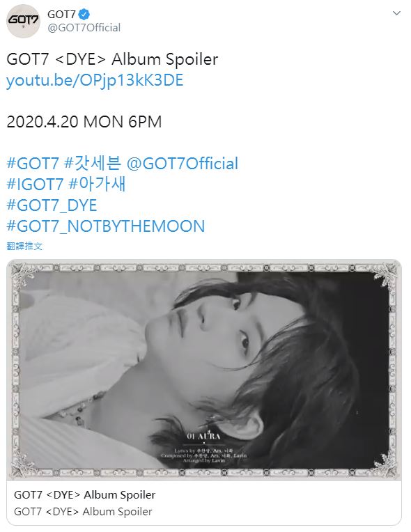
Task: Open the #GOT7 hashtag
Action: pos(33,164)
